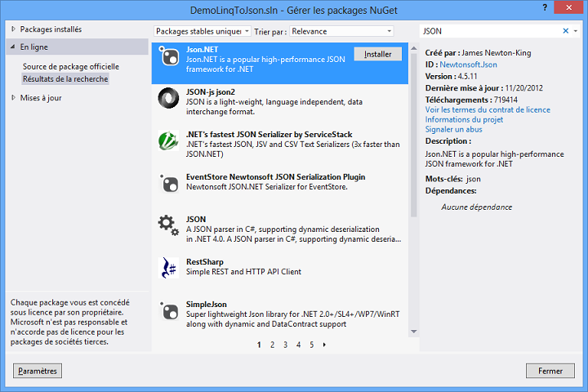Viewport: 588px width, 392px height.
Task: Go to results page 1
Action: click(259, 345)
